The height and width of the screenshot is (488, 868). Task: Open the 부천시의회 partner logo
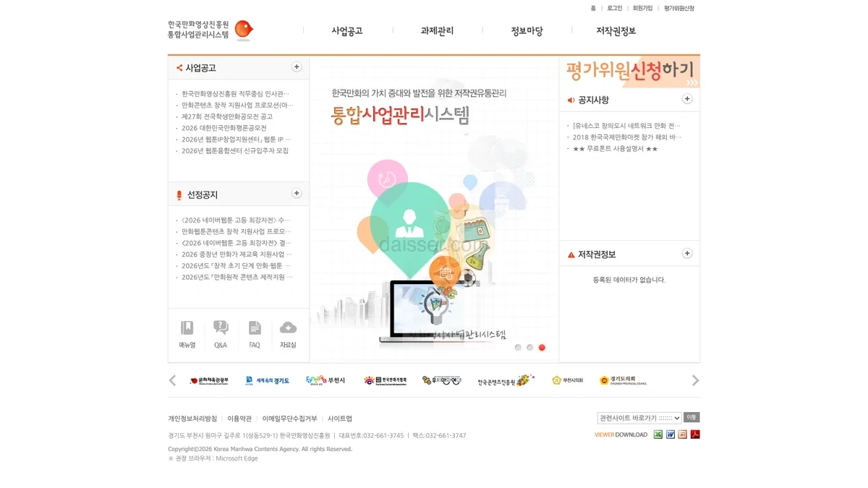567,380
